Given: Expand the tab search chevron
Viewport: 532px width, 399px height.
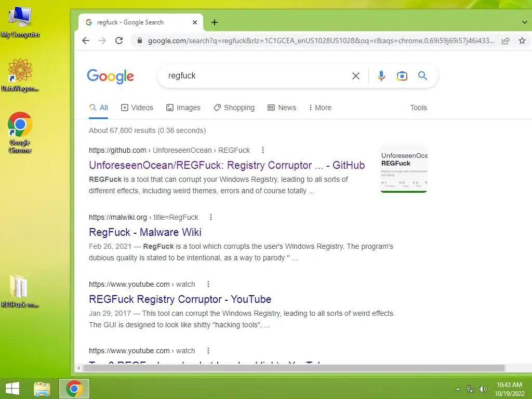Looking at the screenshot, I should pos(525,22).
